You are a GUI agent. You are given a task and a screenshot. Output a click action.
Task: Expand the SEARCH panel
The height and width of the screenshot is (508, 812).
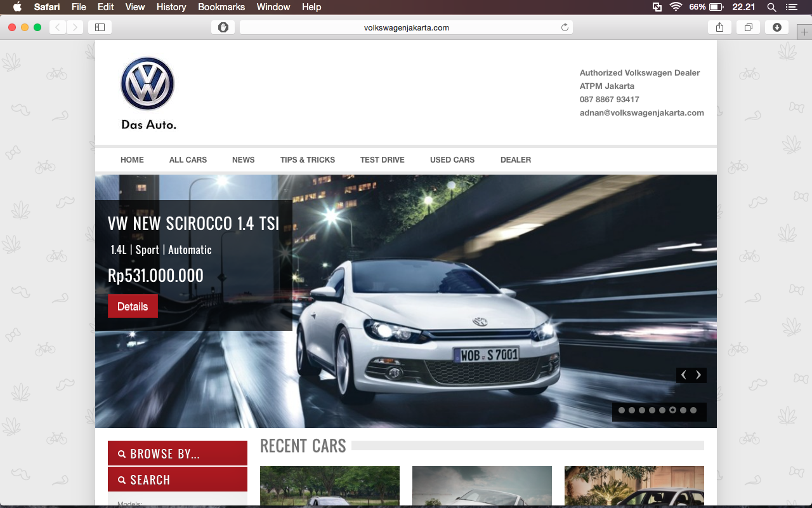(x=178, y=479)
